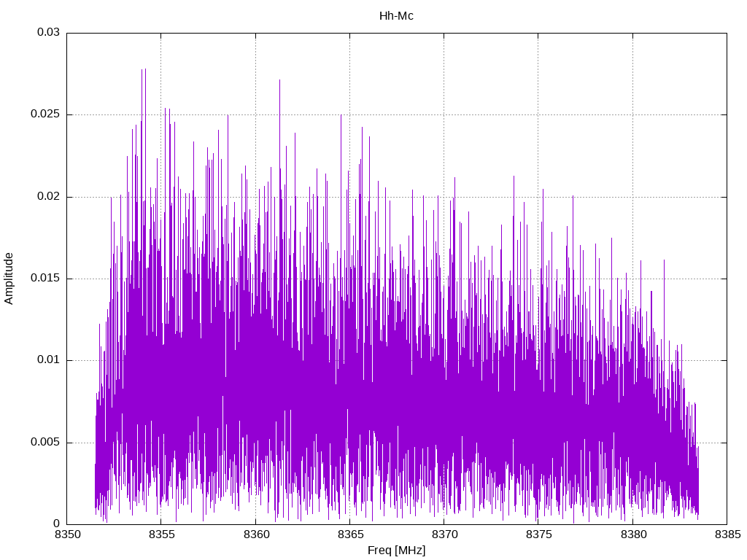Click the 8385 x-axis tick label
The width and height of the screenshot is (747, 560).
(727, 534)
